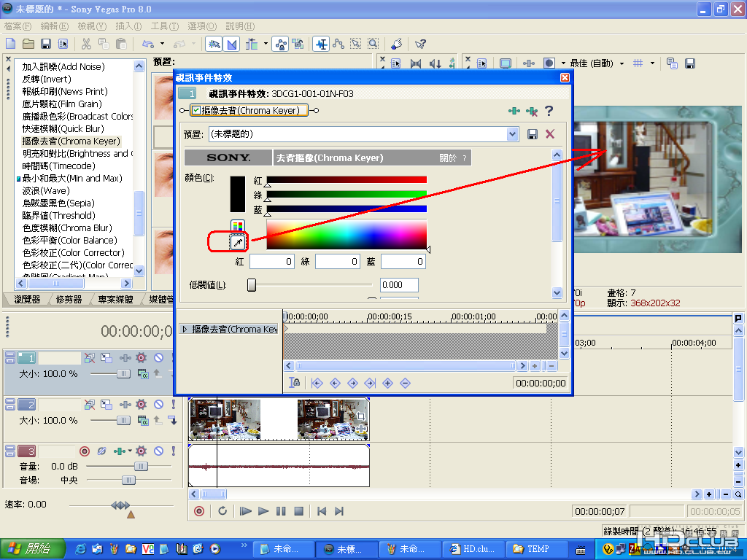Uncheck the Chroma Keyer effect checkbox

(x=196, y=111)
